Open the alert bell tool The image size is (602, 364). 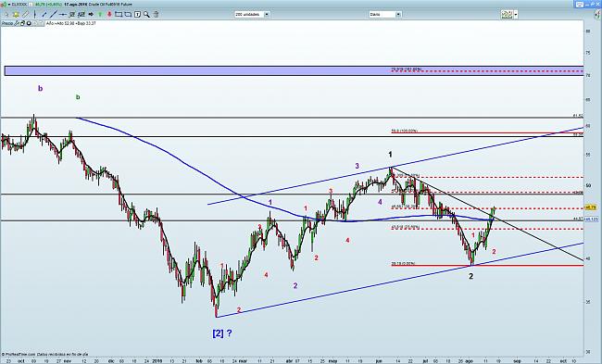pyautogui.click(x=16, y=14)
